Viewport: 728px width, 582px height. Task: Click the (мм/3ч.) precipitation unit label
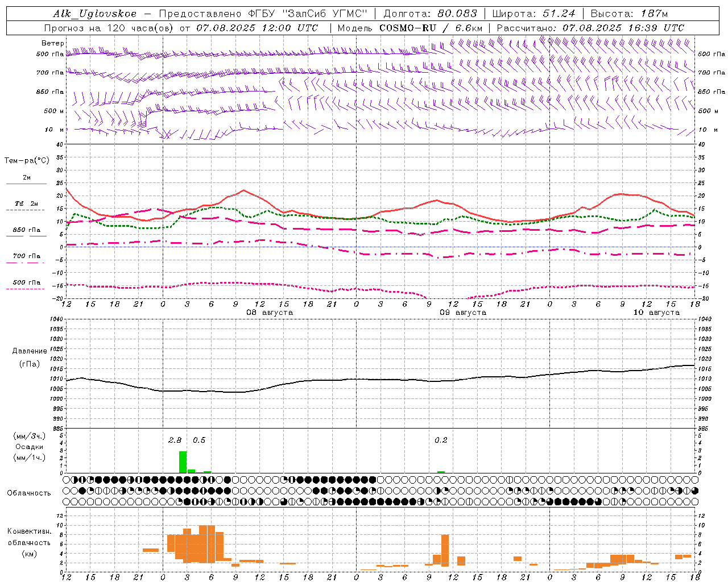click(30, 436)
